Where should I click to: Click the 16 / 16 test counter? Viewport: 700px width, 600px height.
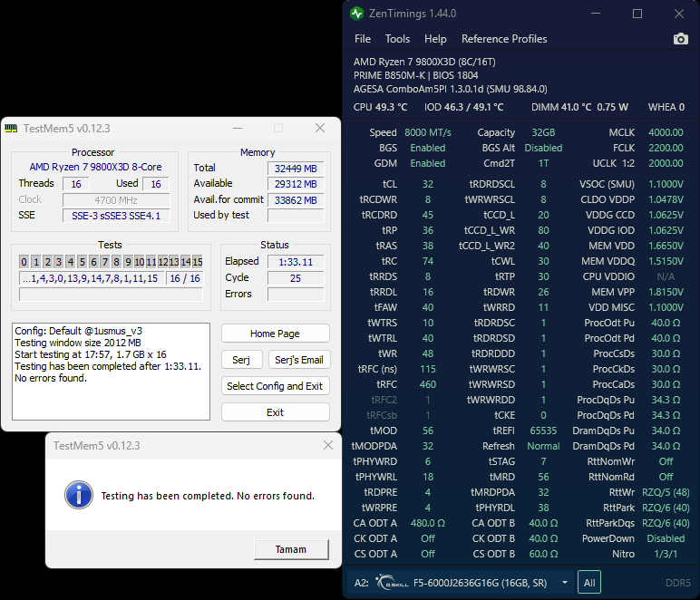click(185, 278)
